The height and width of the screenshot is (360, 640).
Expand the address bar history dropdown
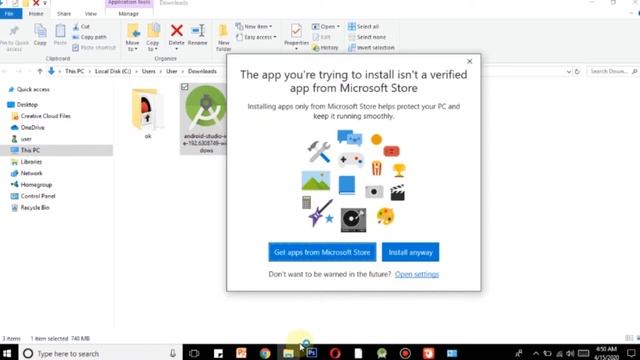569,71
